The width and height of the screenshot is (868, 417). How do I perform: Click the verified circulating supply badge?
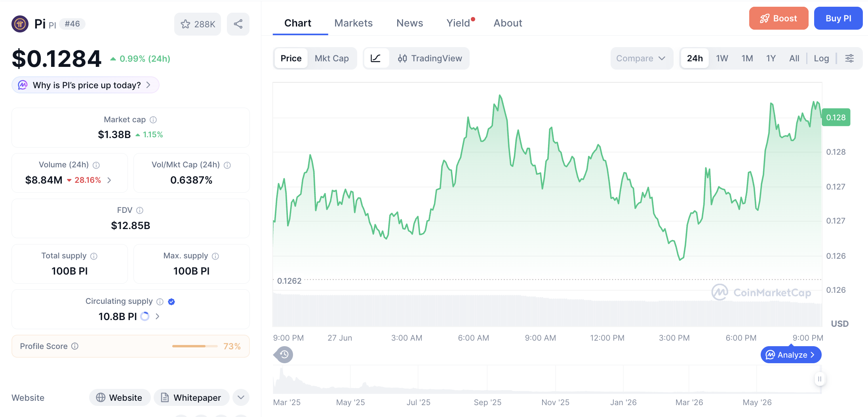[x=171, y=301]
